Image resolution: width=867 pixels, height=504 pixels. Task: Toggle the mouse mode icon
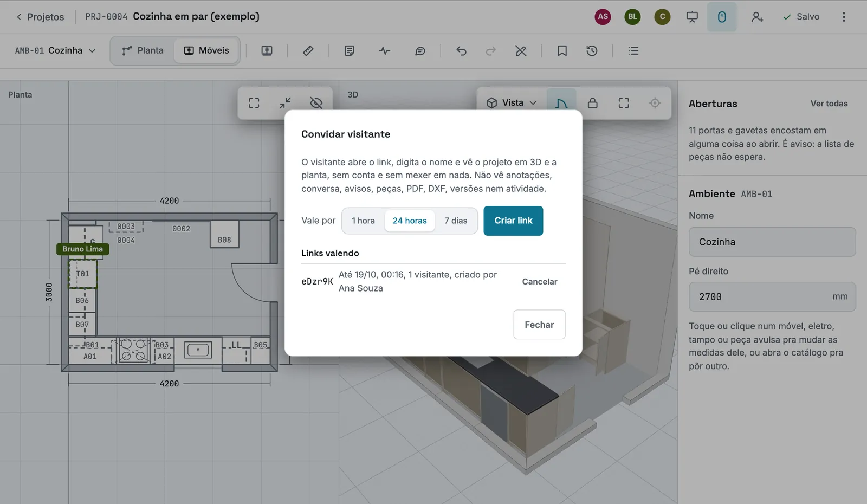722,17
